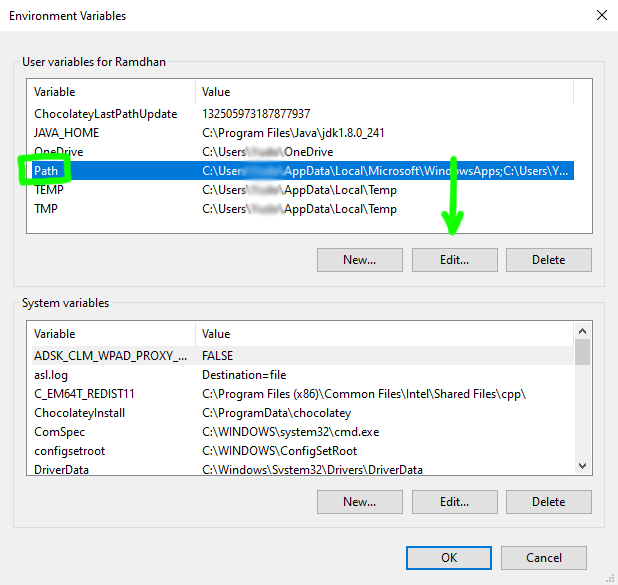Select the ChocolateyInstall system variable
The width and height of the screenshot is (618, 585).
(303, 413)
